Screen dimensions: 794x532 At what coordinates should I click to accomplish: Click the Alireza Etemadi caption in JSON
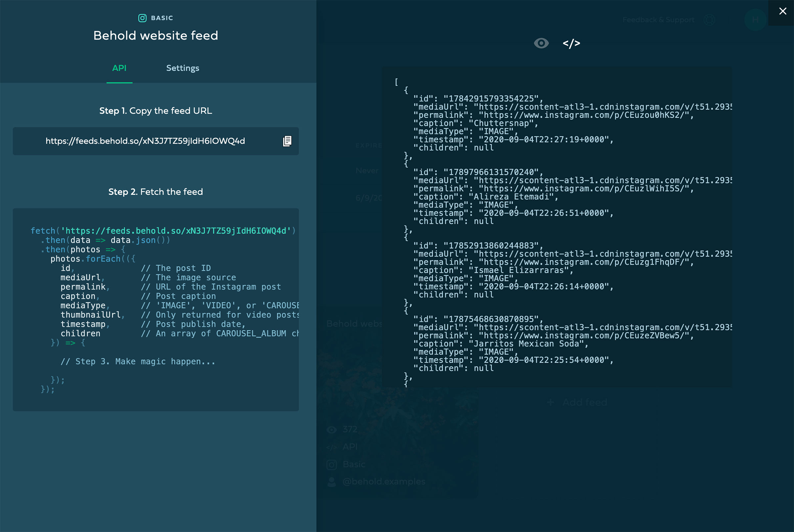[486, 197]
